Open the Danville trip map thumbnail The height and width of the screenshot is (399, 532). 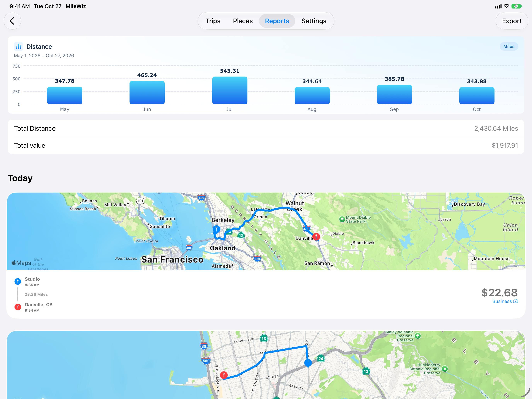point(266,231)
